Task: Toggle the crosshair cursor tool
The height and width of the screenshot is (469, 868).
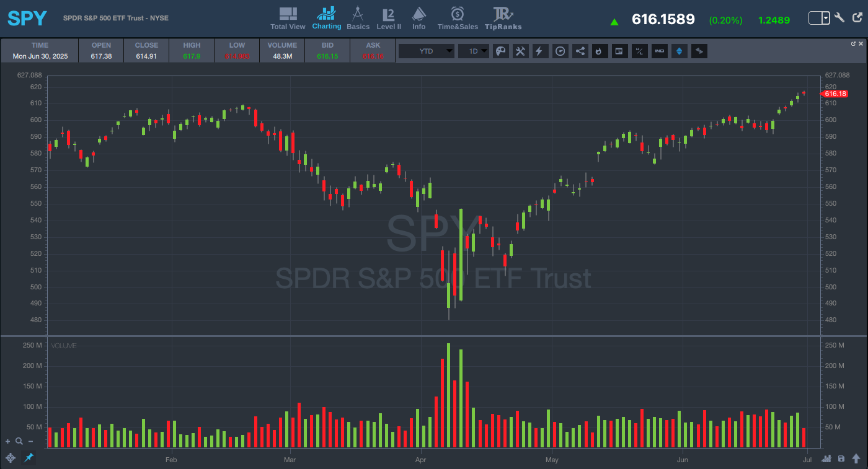Action: point(11,458)
